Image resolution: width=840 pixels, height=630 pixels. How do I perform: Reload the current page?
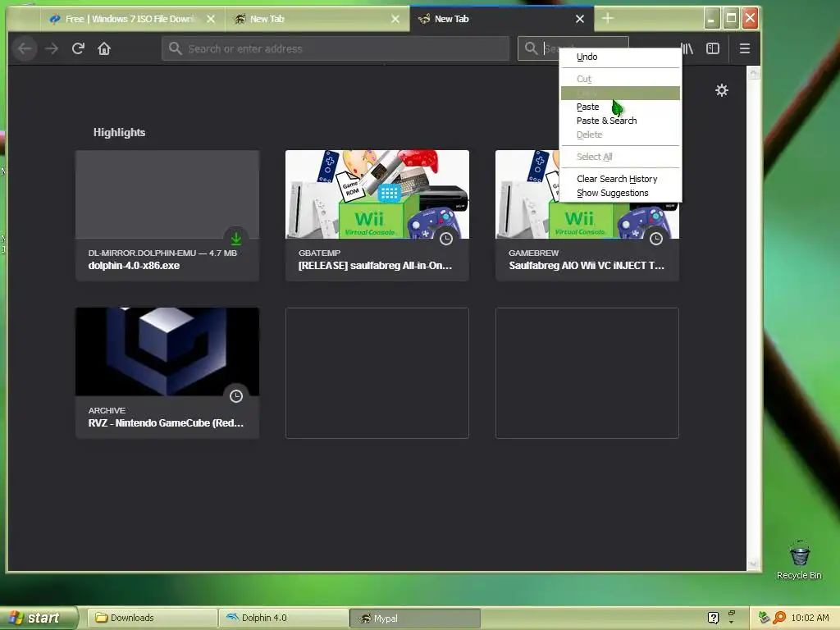(78, 48)
